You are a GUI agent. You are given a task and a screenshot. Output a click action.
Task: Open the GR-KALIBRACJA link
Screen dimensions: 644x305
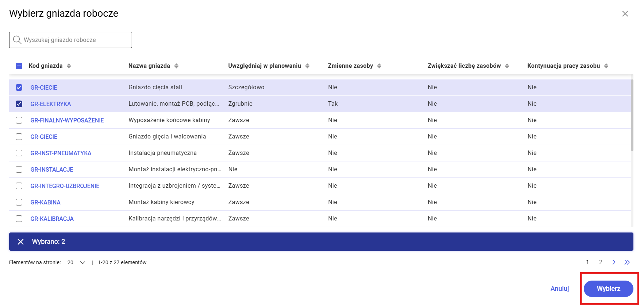(52, 219)
